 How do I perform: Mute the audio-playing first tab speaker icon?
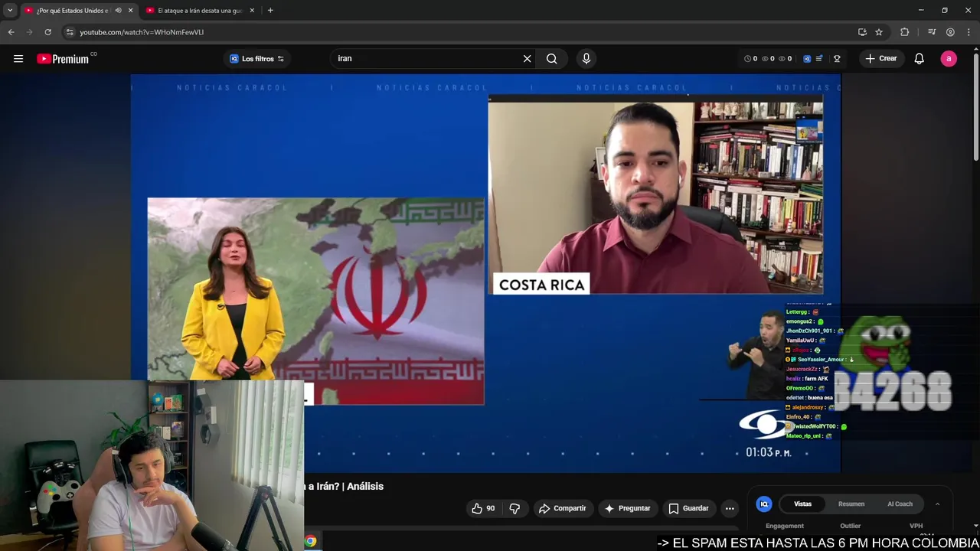click(x=118, y=11)
